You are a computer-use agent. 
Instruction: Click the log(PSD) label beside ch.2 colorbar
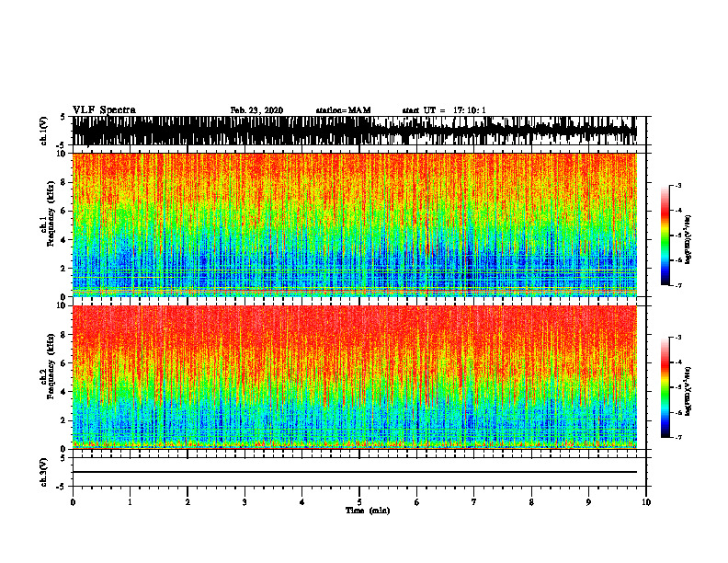pos(688,391)
